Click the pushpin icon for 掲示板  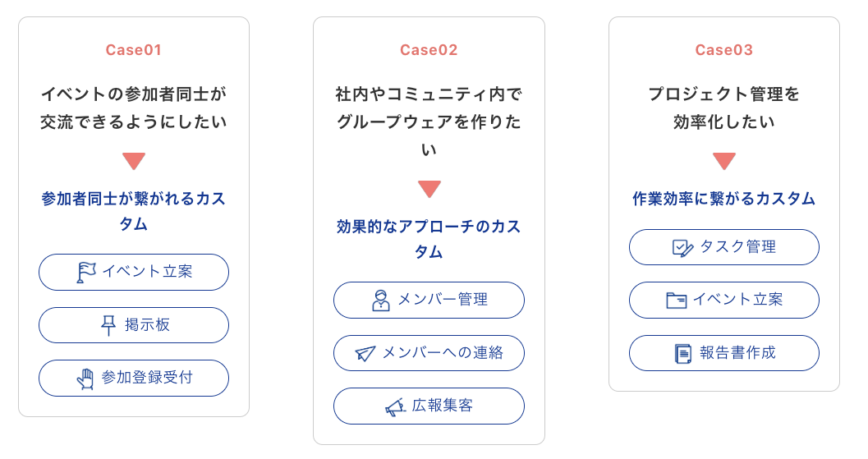pos(108,325)
